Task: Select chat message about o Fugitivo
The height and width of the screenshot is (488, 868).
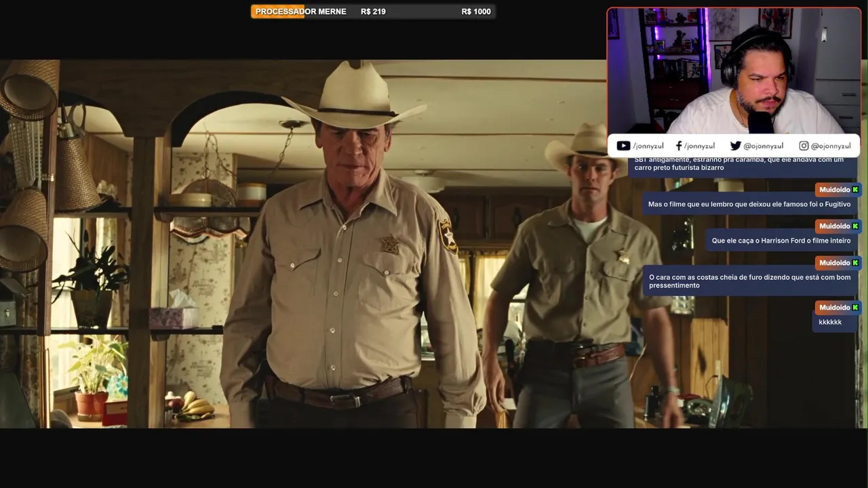Action: click(x=749, y=204)
